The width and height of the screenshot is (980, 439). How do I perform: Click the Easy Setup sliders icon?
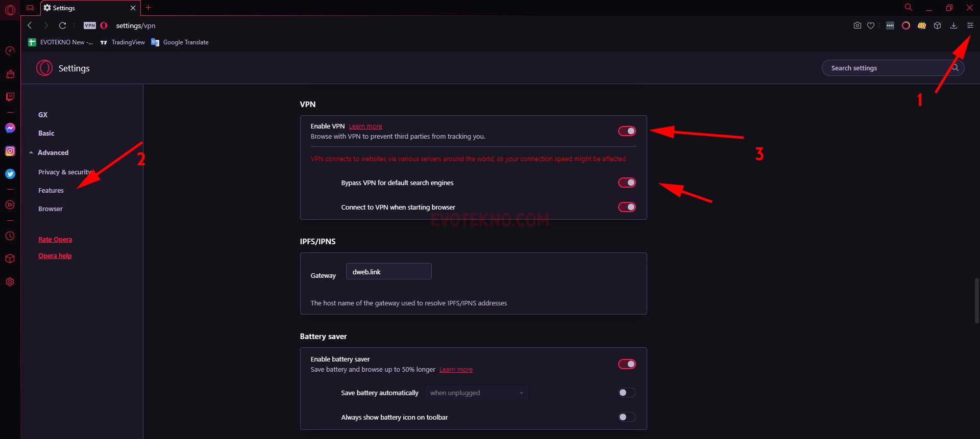click(x=970, y=25)
